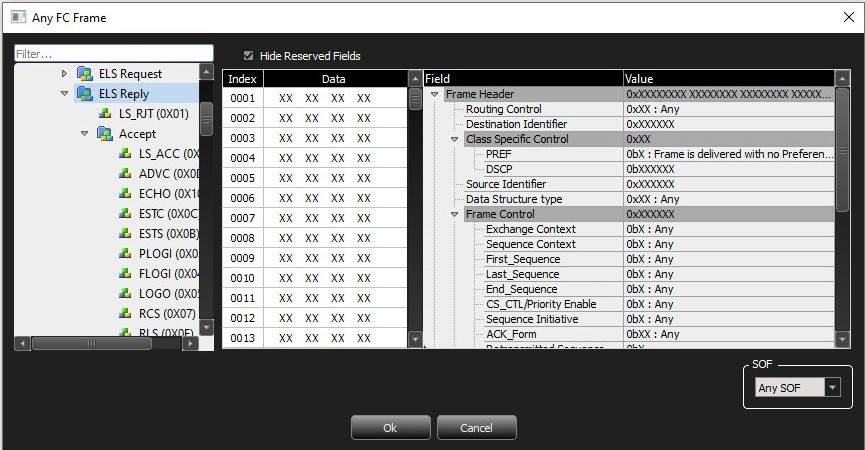Select the LS_RJT (0X01) tree item
Image resolution: width=865 pixels, height=450 pixels.
(153, 114)
